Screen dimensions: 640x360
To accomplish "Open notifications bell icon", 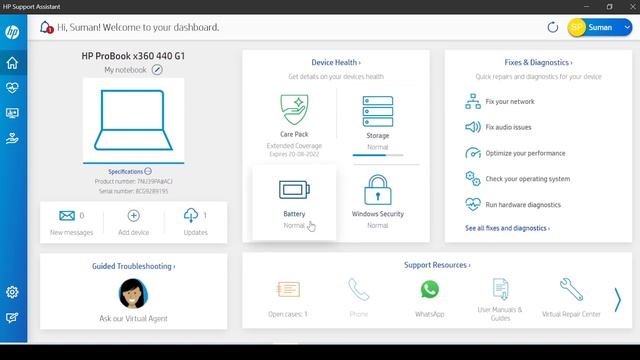I will tap(46, 27).
